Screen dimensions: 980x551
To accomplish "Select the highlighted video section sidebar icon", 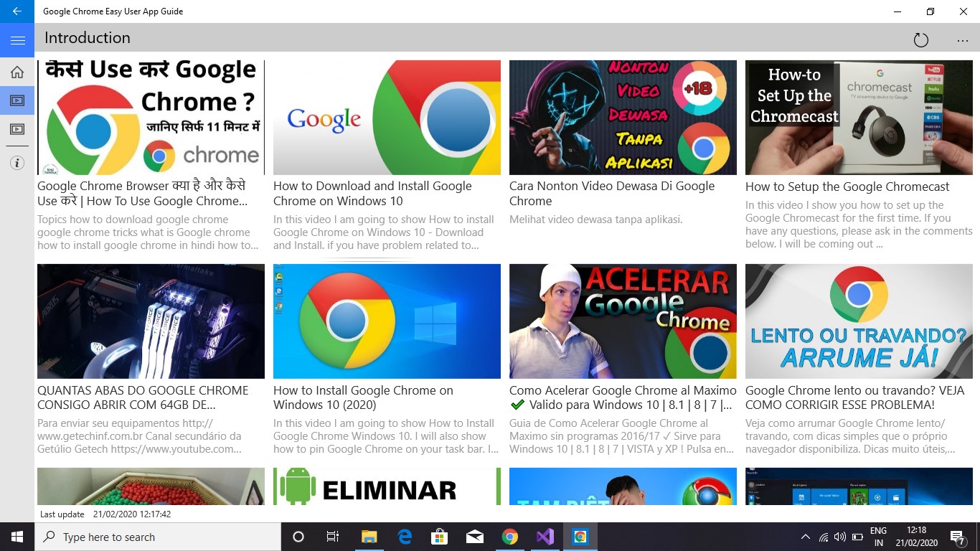I will pyautogui.click(x=17, y=100).
